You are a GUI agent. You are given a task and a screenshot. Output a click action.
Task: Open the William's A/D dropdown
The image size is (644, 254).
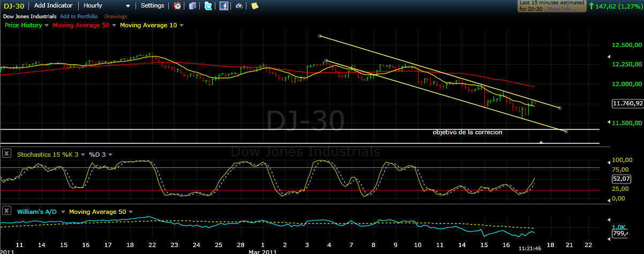pos(64,212)
